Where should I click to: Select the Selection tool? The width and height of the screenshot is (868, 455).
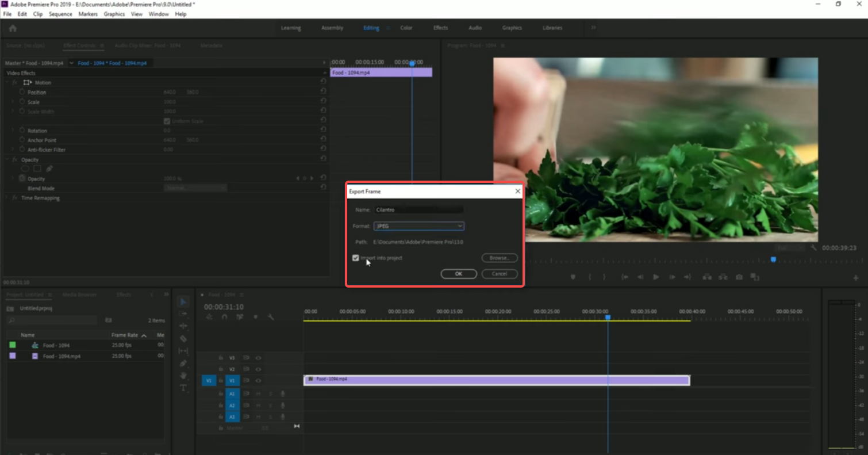point(183,301)
